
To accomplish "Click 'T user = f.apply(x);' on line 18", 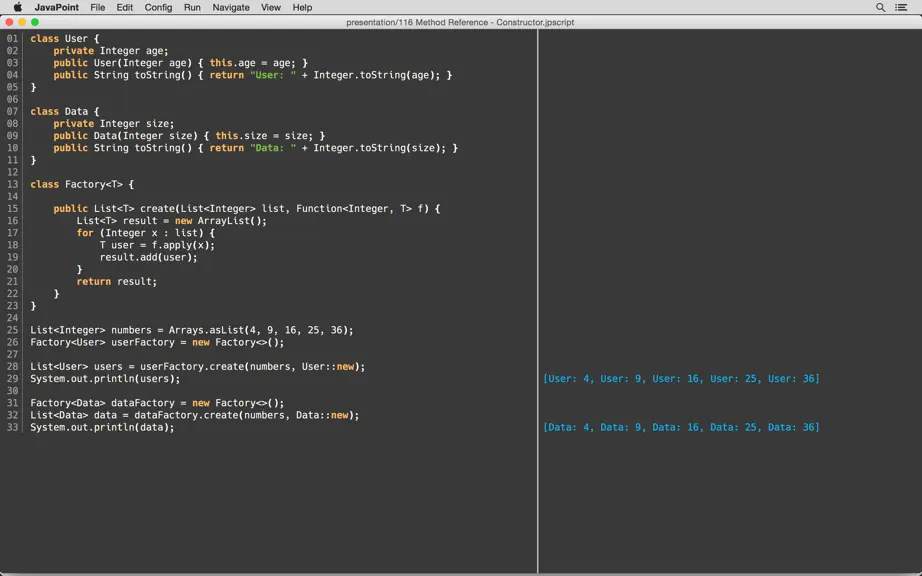I will [157, 245].
